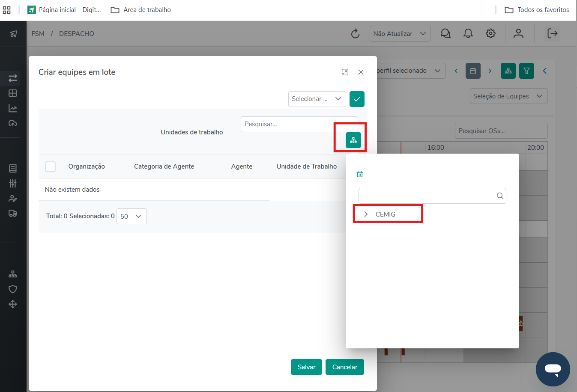Open the Area de trabalho bookmark folder
577x392 pixels.
coord(141,10)
